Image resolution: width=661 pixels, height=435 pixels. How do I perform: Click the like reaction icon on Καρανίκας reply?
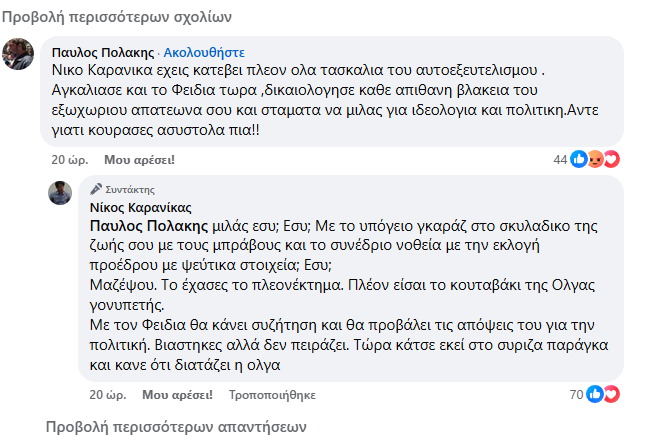(595, 393)
